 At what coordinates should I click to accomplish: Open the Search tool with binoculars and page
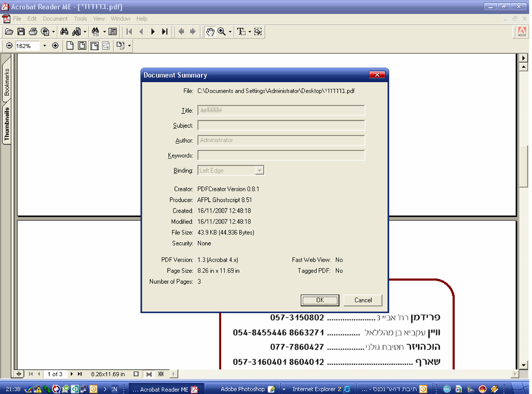pos(77,32)
